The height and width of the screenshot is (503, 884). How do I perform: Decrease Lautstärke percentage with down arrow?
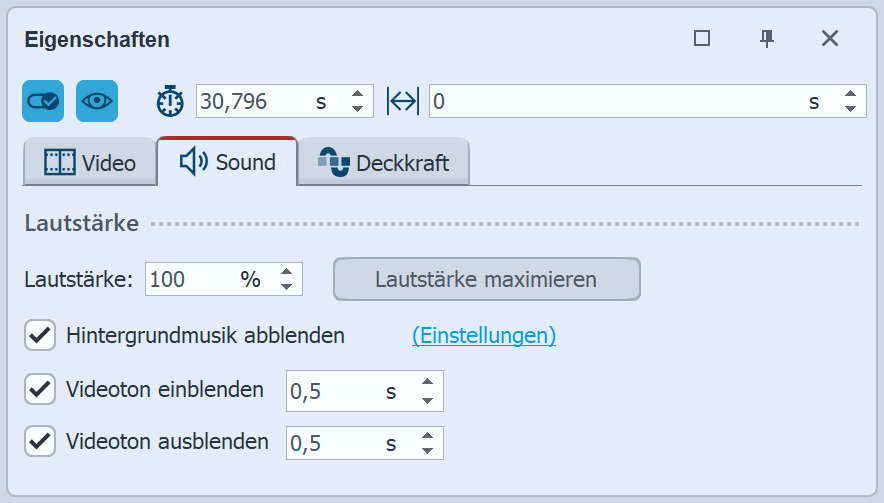[286, 288]
